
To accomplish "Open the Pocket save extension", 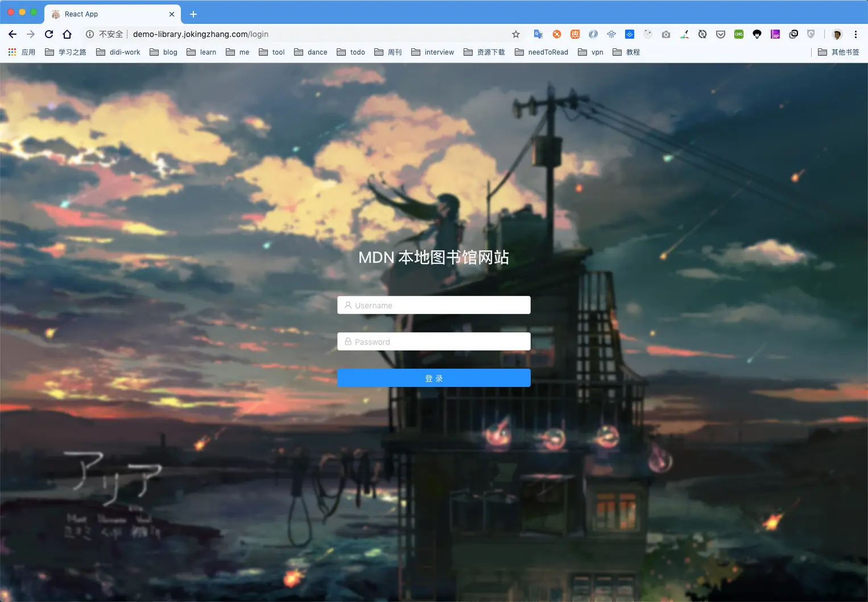I will 721,34.
